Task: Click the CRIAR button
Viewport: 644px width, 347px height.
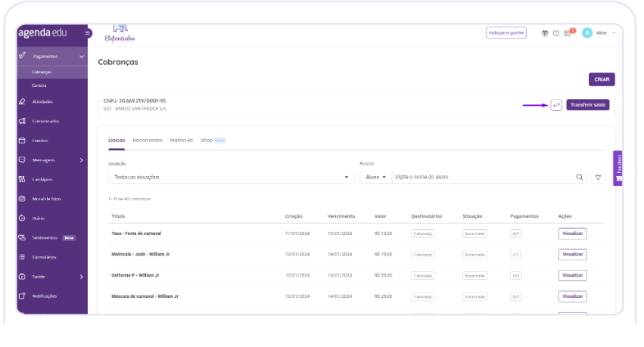Action: tap(601, 79)
